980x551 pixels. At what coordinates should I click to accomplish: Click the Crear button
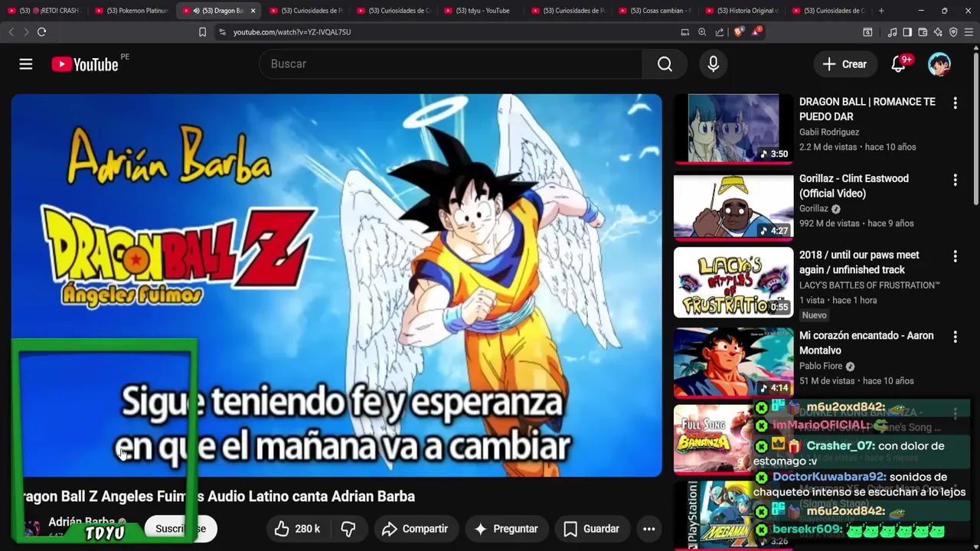click(x=844, y=64)
